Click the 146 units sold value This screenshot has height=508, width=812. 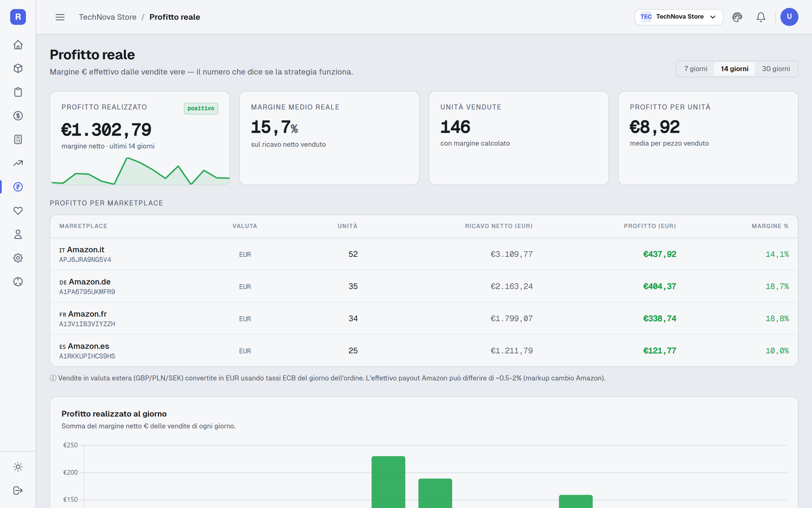coord(455,127)
